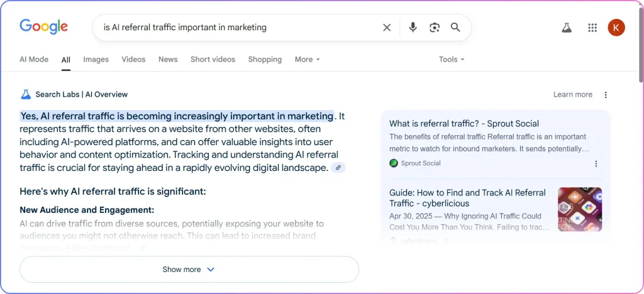Click the Google logo
The image size is (644, 294).
pos(43,26)
